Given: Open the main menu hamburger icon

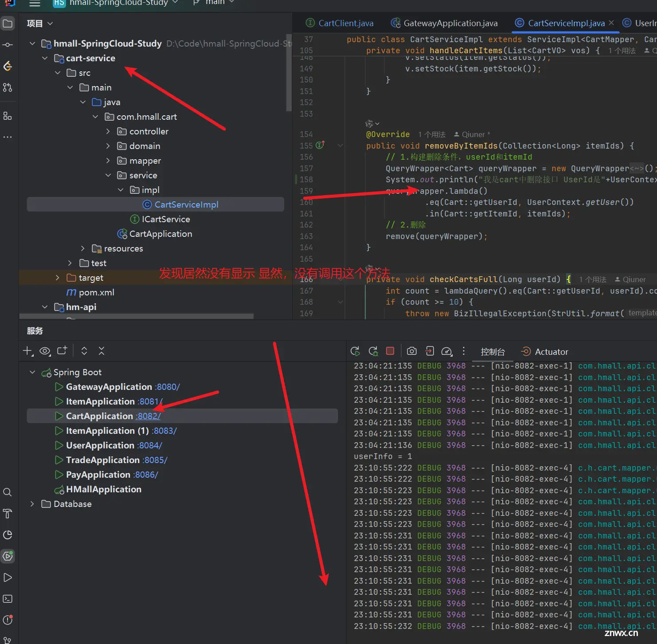Looking at the screenshot, I should [x=35, y=3].
